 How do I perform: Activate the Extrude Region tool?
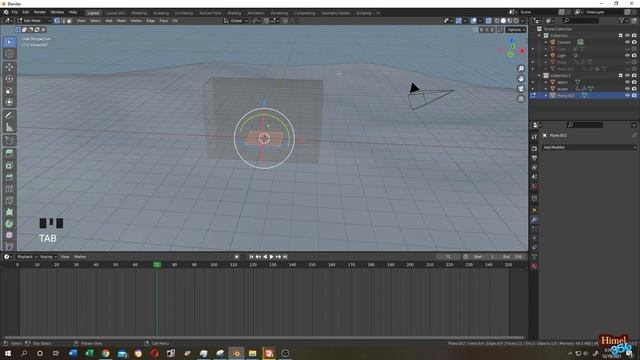(x=9, y=153)
